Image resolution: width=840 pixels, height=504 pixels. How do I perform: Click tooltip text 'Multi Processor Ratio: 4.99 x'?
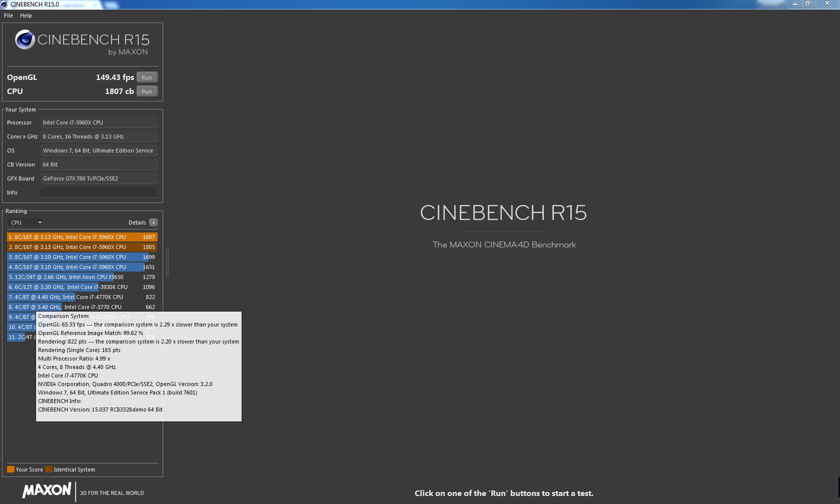(x=74, y=358)
